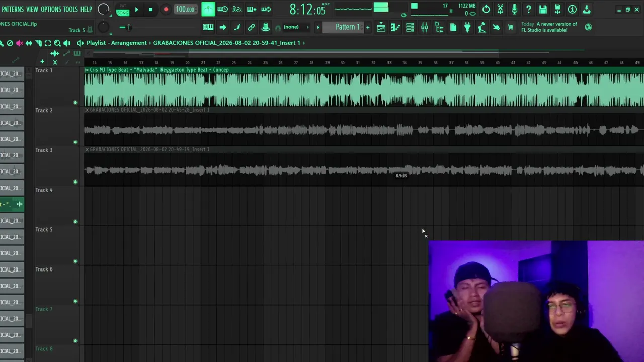
Task: Open the project picker page icon
Action: [x=453, y=27]
